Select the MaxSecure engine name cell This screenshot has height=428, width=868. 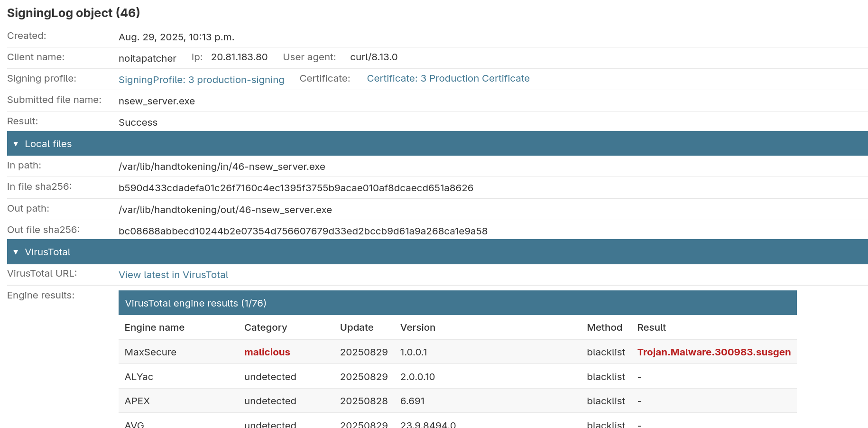[150, 352]
